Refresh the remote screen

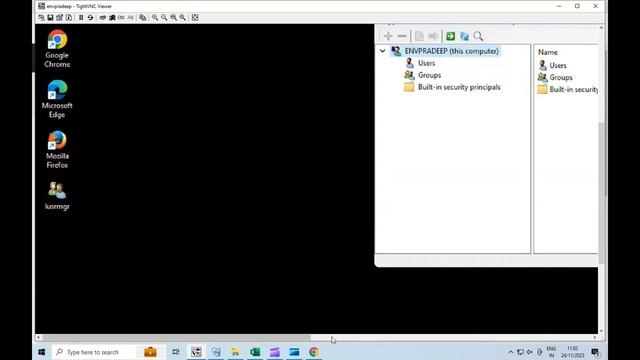90,18
